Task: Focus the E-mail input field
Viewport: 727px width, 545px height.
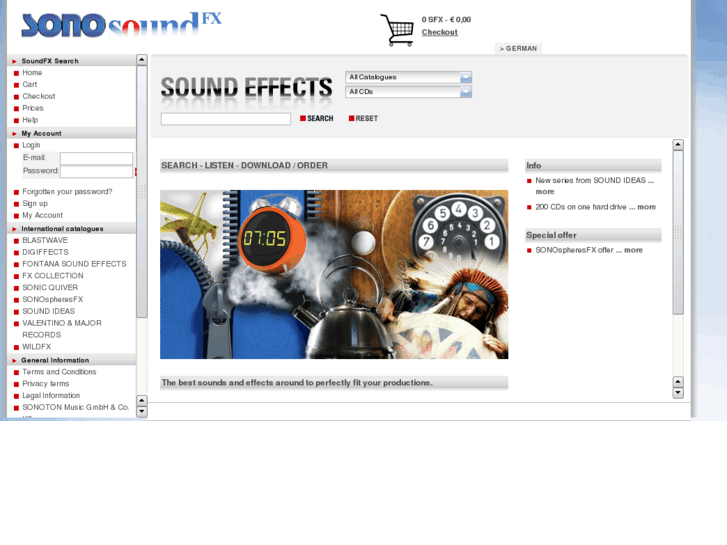Action: pyautogui.click(x=96, y=158)
